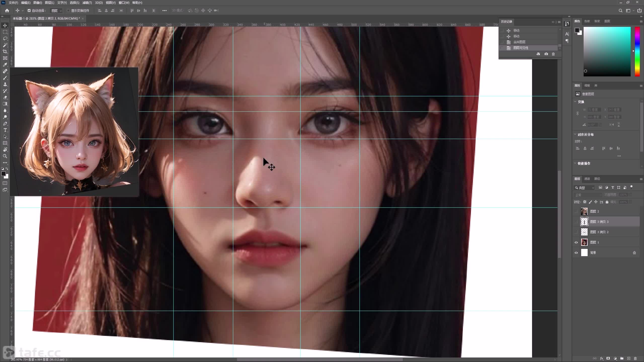
Task: Select the Frame tool
Action: click(x=5, y=58)
